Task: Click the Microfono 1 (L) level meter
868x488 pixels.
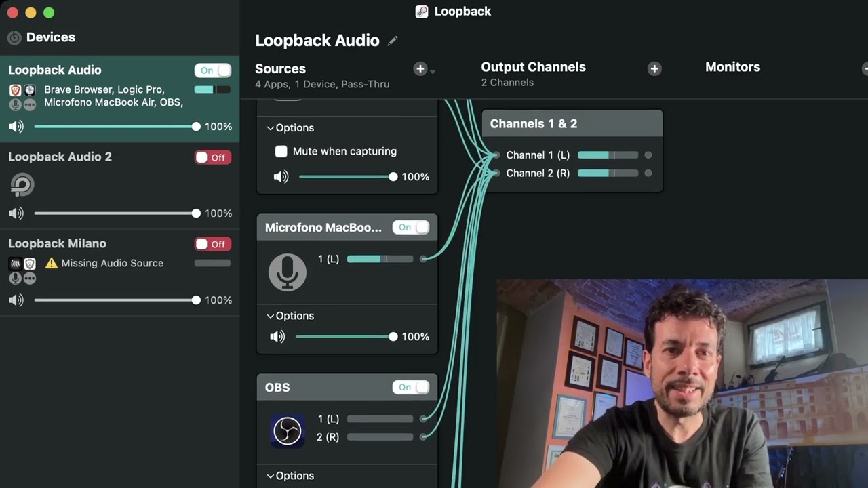Action: tap(380, 259)
